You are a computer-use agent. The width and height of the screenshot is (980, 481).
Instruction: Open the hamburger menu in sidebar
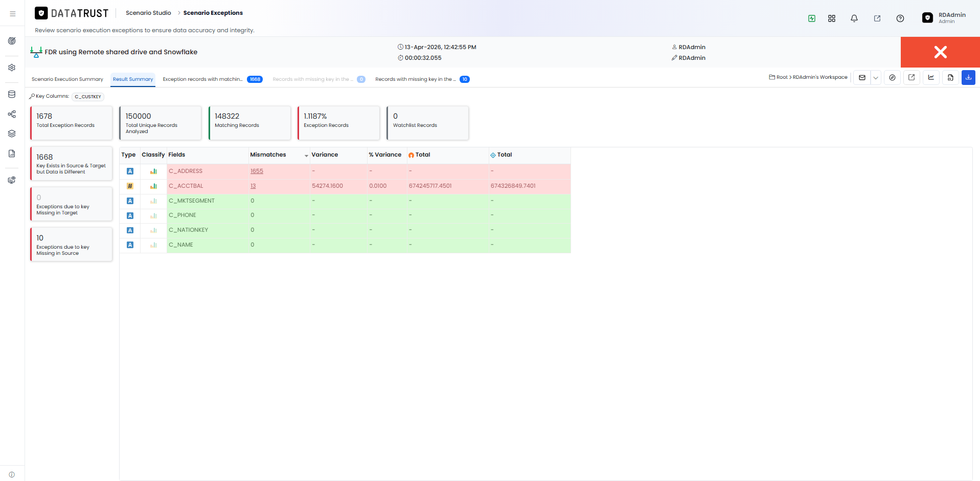tap(13, 14)
